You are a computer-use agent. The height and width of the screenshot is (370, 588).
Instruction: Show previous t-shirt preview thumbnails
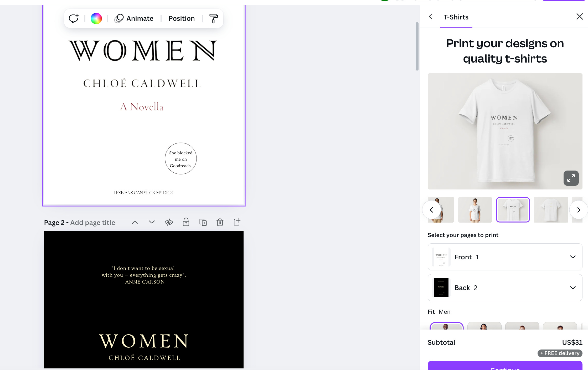(x=431, y=210)
